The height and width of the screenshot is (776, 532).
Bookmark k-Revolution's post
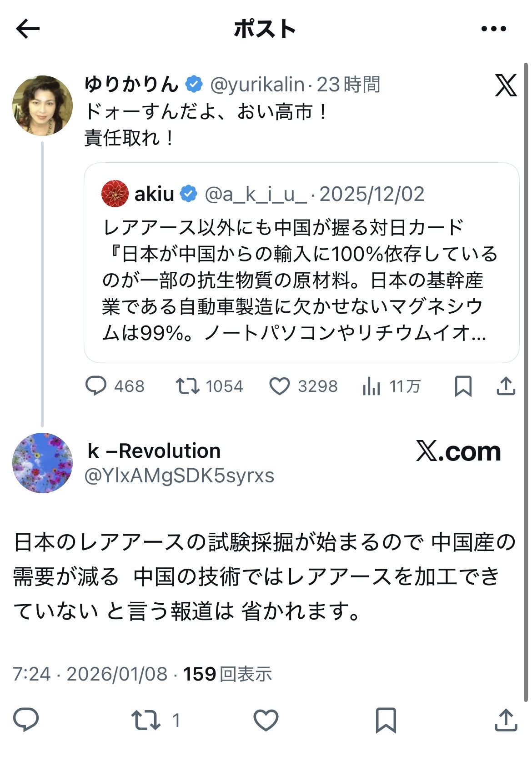pyautogui.click(x=386, y=720)
